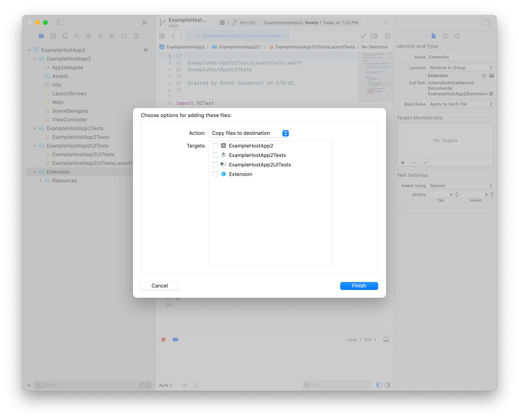Open the Test navigator diamond icon

100,36
